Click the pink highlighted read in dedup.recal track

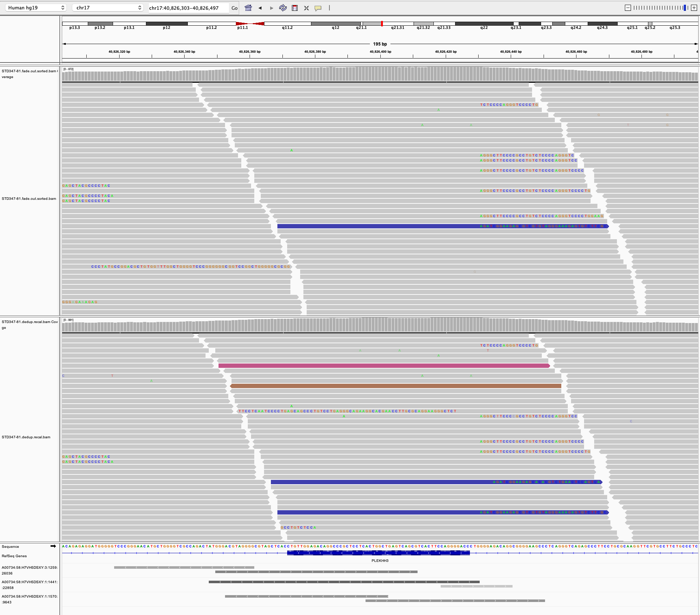click(x=384, y=366)
